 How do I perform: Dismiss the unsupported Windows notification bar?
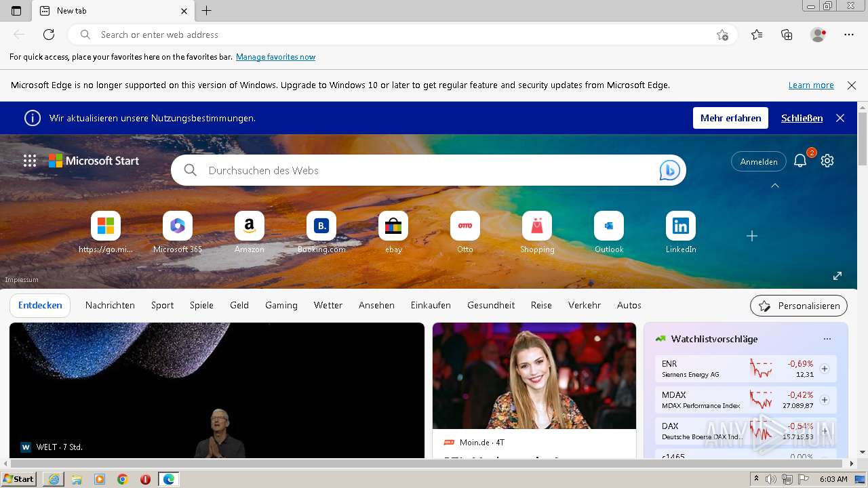852,85
